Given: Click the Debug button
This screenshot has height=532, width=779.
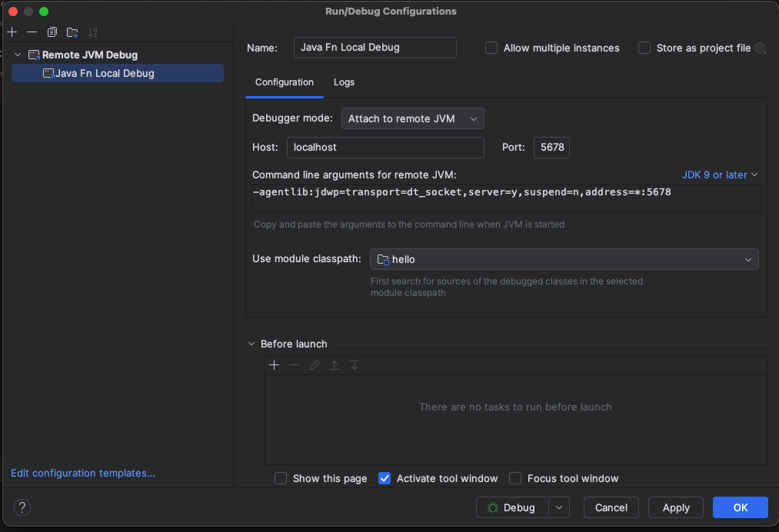Looking at the screenshot, I should (x=512, y=507).
